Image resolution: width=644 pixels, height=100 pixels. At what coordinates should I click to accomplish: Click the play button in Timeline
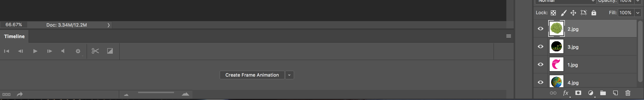click(35, 51)
